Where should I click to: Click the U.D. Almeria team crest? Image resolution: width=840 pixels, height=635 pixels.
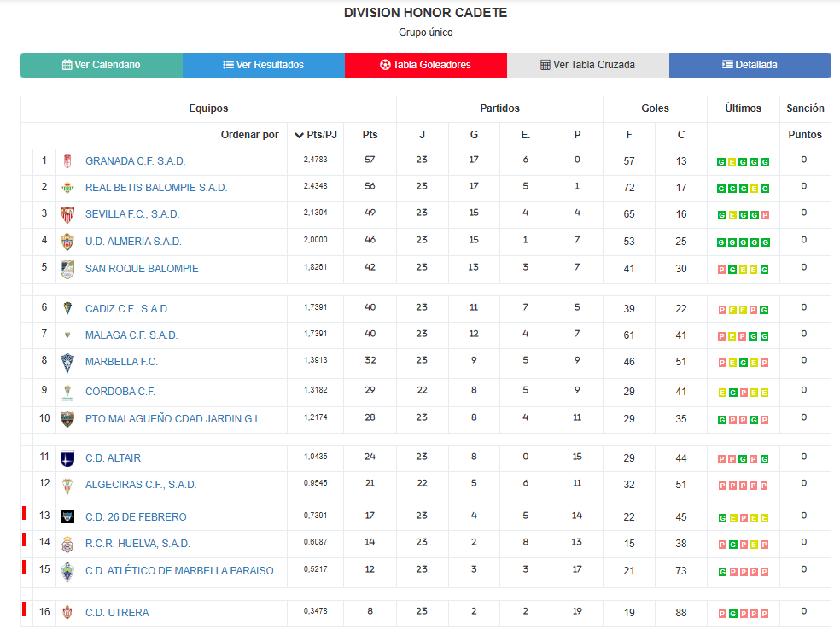pyautogui.click(x=67, y=242)
